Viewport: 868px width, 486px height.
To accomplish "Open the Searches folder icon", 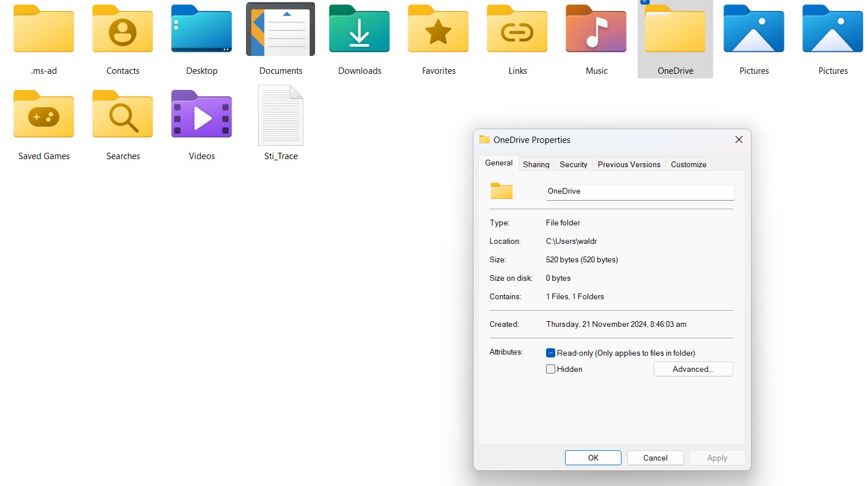I will 123,114.
